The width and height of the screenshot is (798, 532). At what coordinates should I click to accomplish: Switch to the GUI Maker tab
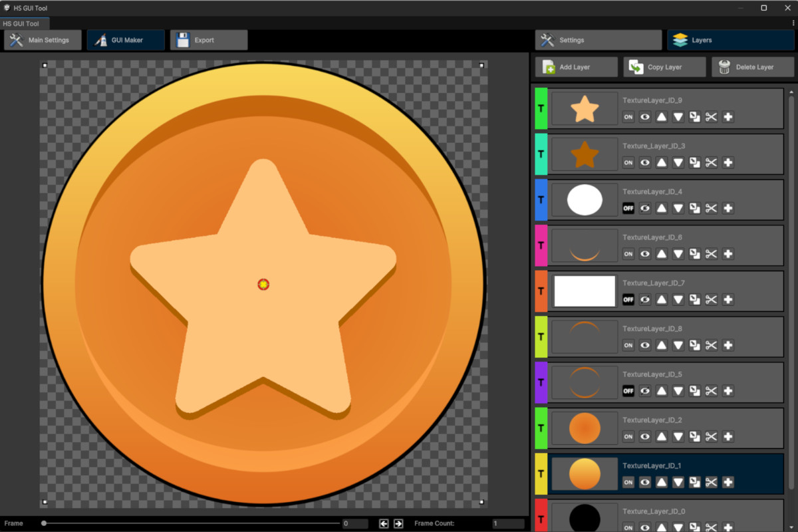tap(126, 39)
